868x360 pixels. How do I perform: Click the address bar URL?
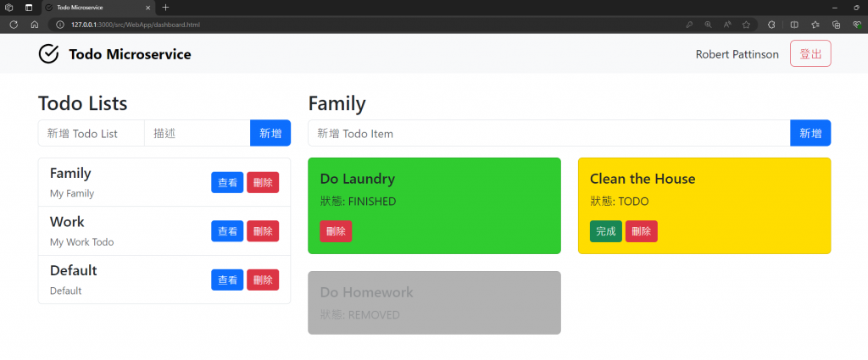(136, 25)
